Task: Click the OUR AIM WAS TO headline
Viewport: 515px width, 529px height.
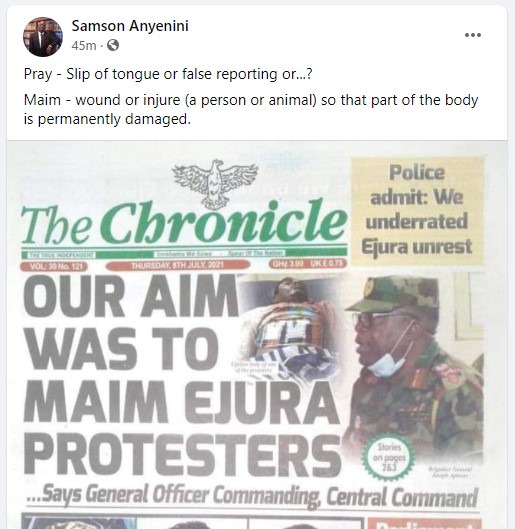Action: coord(130,322)
